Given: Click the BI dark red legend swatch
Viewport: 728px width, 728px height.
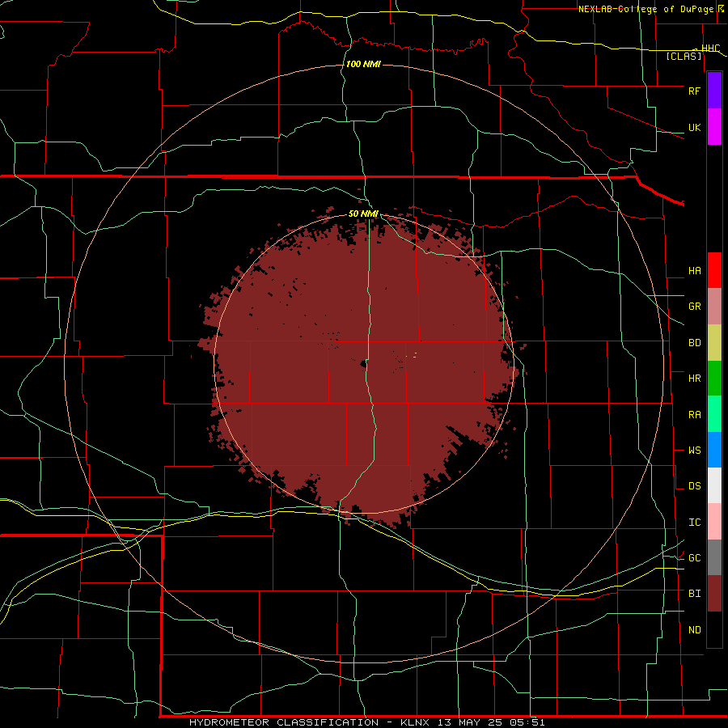Looking at the screenshot, I should click(x=714, y=594).
